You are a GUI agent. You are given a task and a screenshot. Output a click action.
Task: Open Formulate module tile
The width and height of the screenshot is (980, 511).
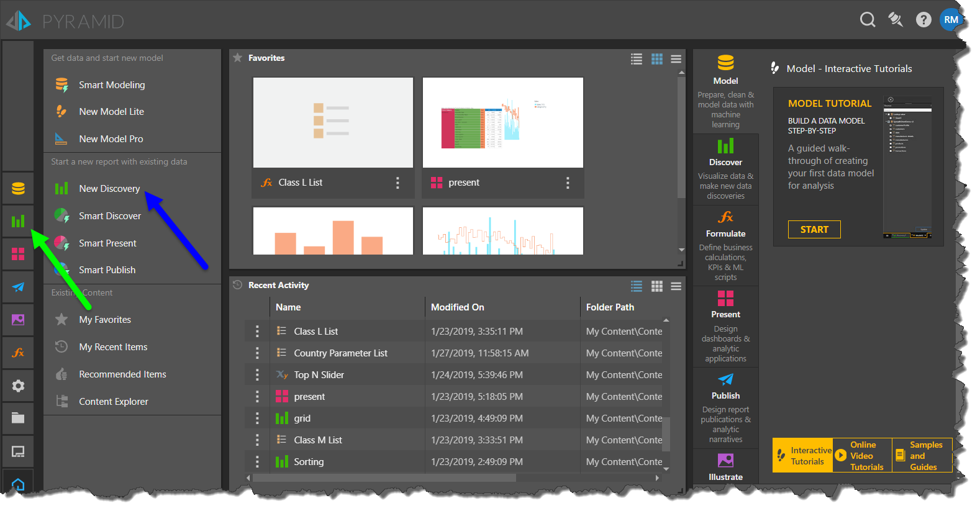(x=725, y=246)
